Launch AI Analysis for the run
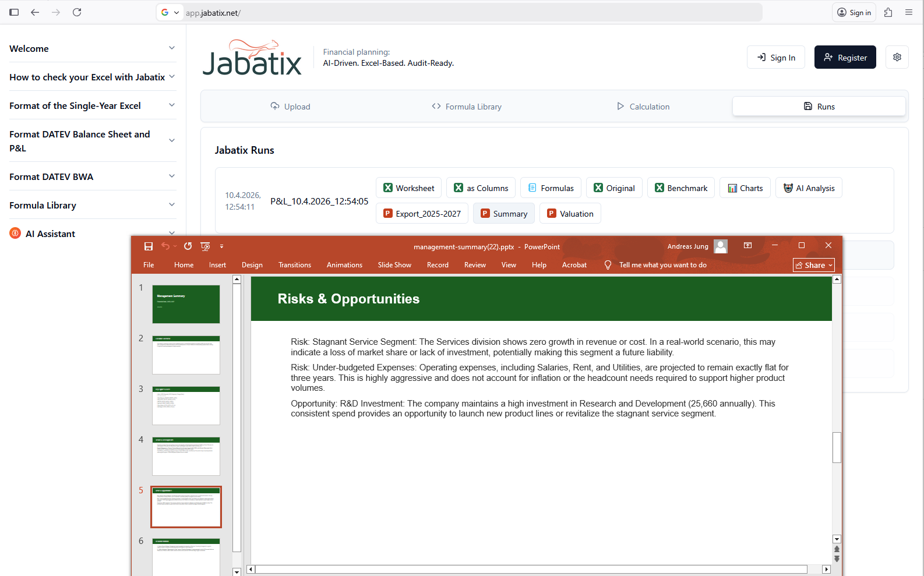This screenshot has height=576, width=924. pyautogui.click(x=809, y=188)
